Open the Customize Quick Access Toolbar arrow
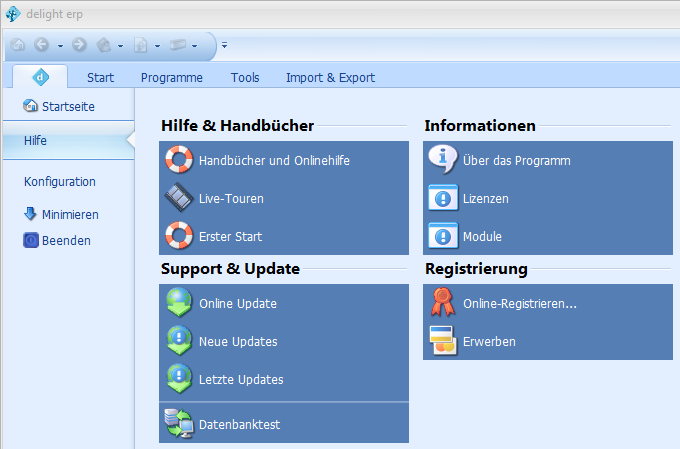Viewport: 680px width, 449px height. click(x=224, y=45)
